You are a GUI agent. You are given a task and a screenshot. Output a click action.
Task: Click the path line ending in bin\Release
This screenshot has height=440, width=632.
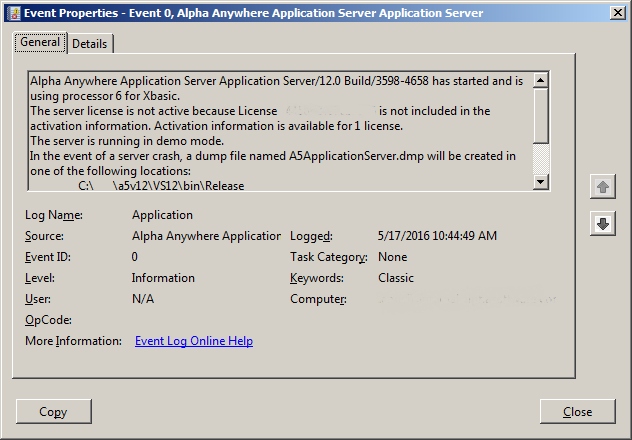tap(161, 186)
